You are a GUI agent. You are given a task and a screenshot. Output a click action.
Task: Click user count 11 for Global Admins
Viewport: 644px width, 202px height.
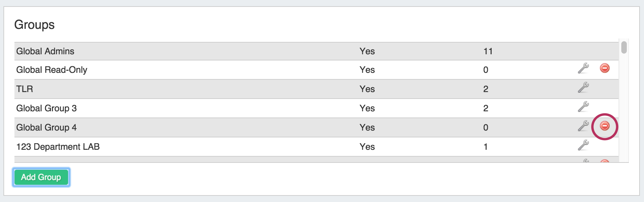coord(488,52)
